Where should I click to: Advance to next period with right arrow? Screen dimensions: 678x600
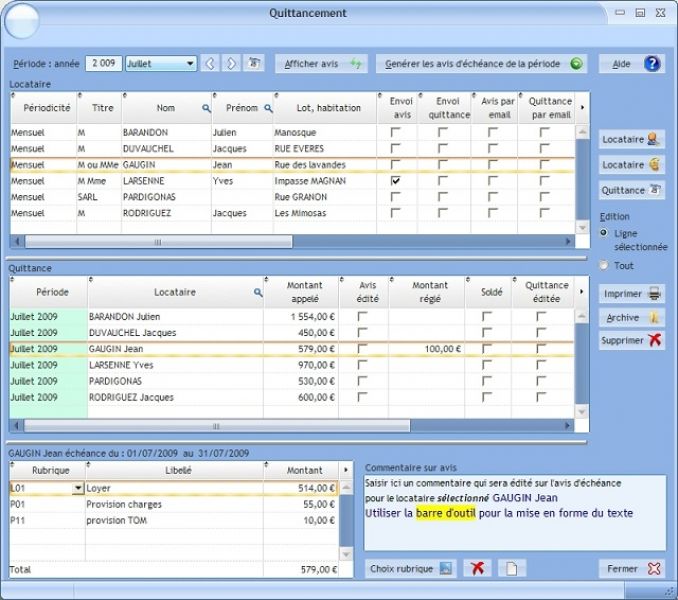tap(231, 64)
